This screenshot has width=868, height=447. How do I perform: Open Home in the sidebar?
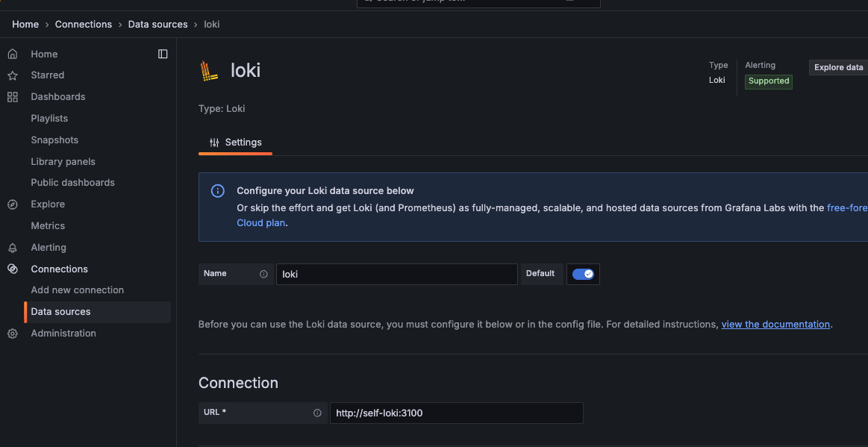[44, 54]
